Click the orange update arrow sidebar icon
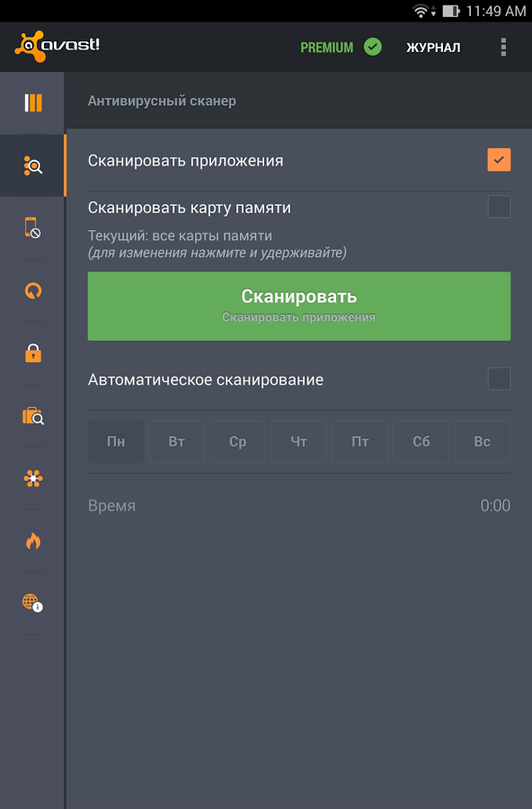532x809 pixels. (x=32, y=290)
